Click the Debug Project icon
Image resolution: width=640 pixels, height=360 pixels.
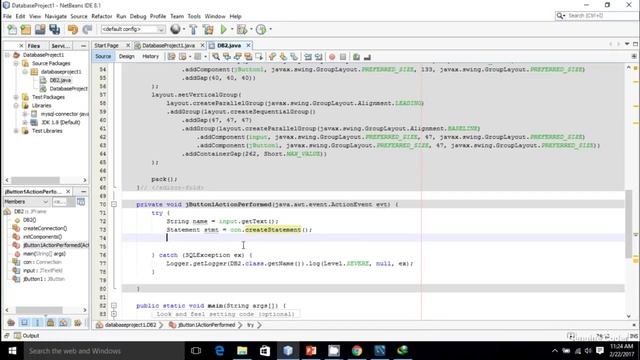coord(242,29)
